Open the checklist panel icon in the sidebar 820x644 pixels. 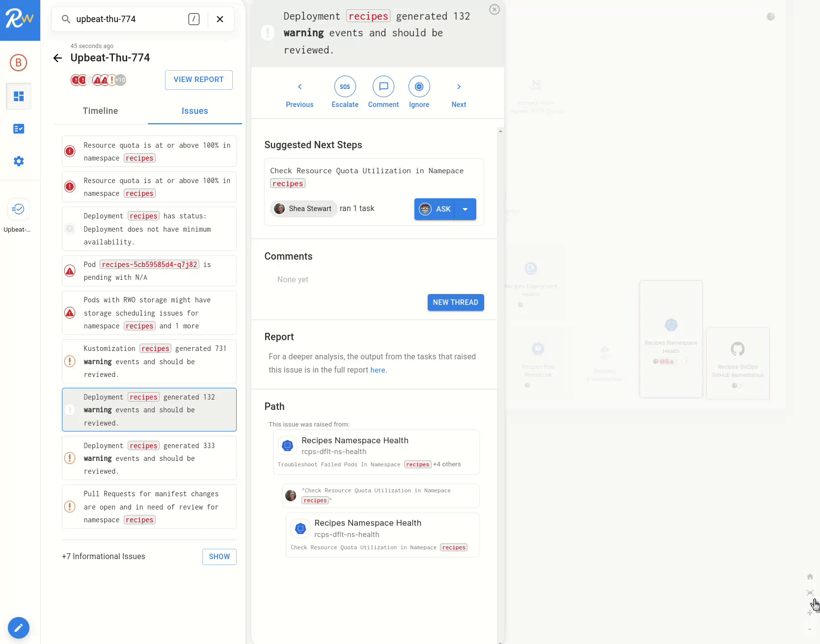[x=19, y=129]
